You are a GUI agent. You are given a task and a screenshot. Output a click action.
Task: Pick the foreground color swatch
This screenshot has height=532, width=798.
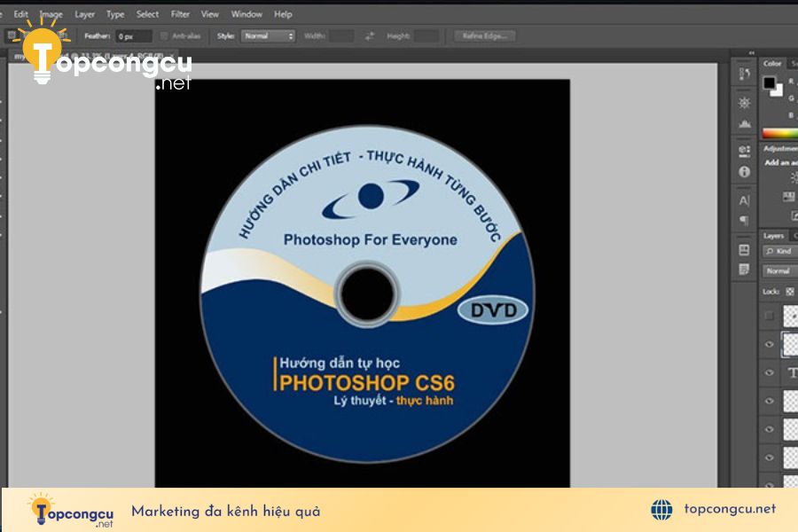tap(769, 82)
